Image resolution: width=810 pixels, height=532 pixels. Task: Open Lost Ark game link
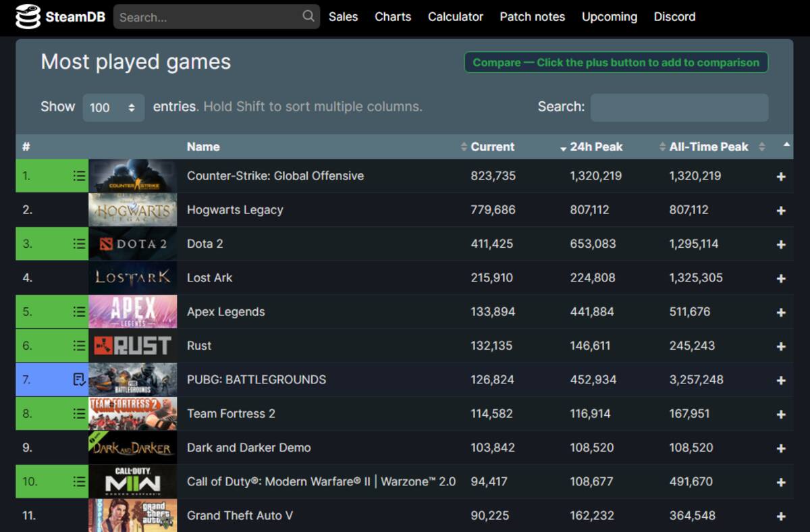(210, 277)
